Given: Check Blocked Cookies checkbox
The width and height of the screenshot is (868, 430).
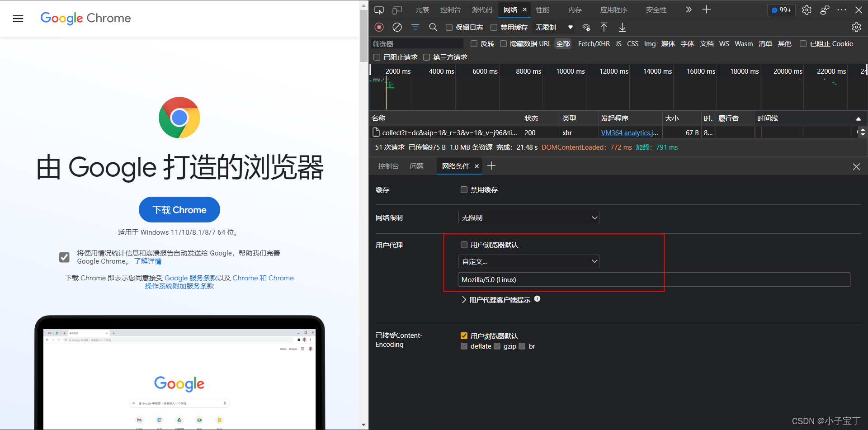Looking at the screenshot, I should coord(803,43).
